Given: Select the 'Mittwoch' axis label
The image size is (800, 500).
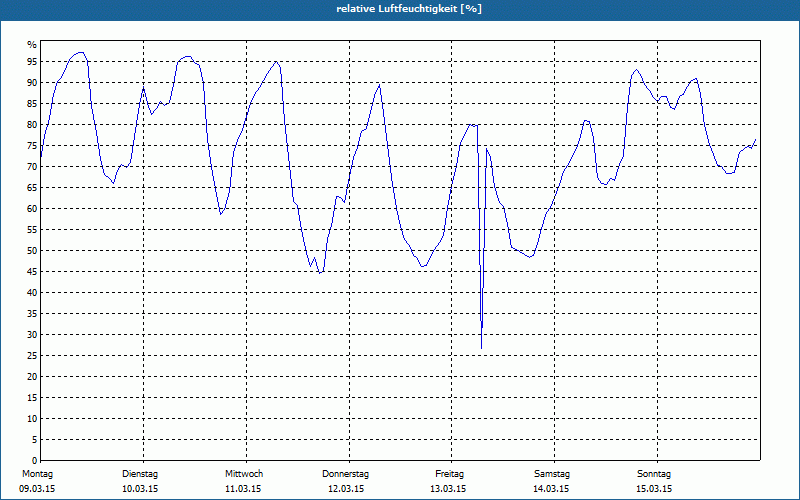Looking at the screenshot, I should tap(244, 474).
